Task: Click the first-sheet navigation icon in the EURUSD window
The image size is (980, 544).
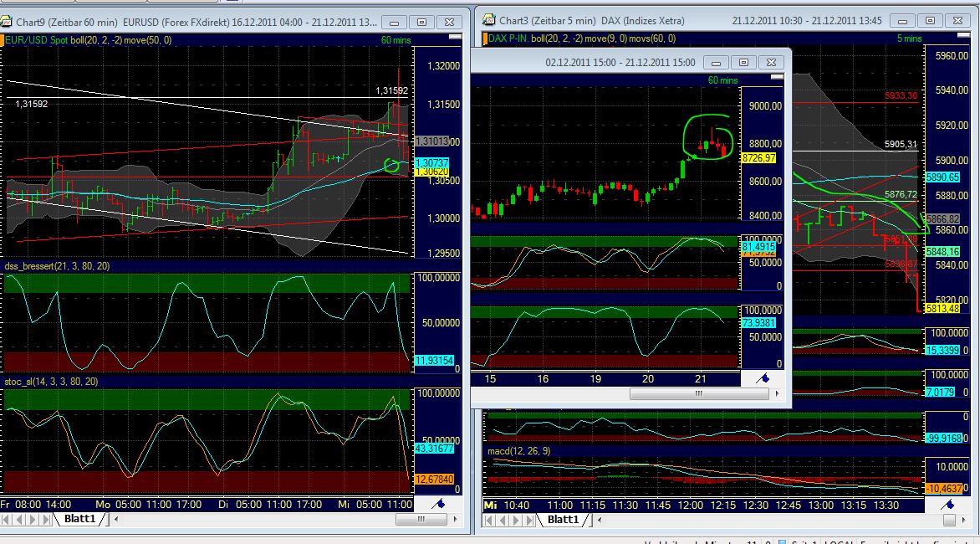Action: pos(7,519)
